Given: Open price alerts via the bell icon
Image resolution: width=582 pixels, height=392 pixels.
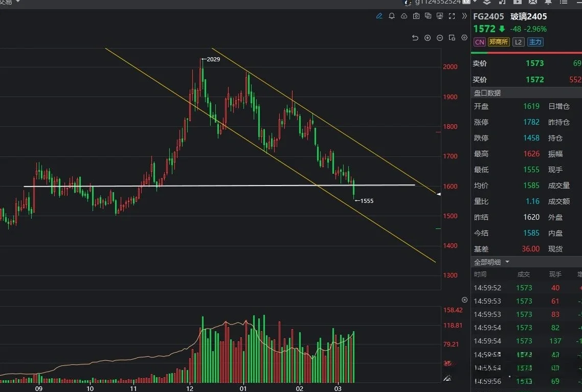Looking at the screenshot, I should pyautogui.click(x=391, y=16).
